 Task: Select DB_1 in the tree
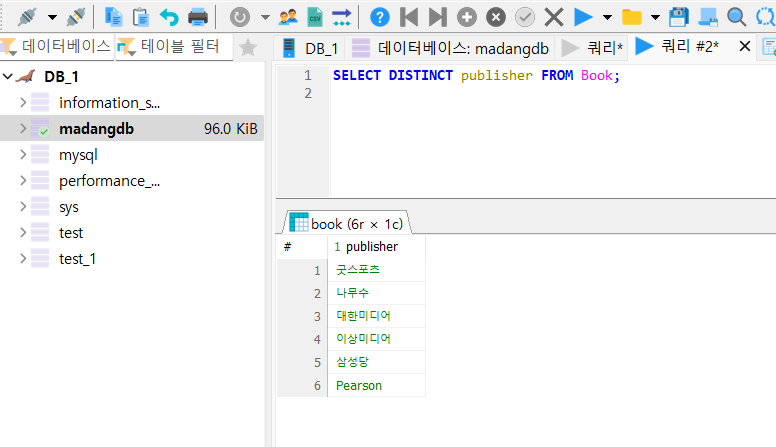[x=61, y=77]
